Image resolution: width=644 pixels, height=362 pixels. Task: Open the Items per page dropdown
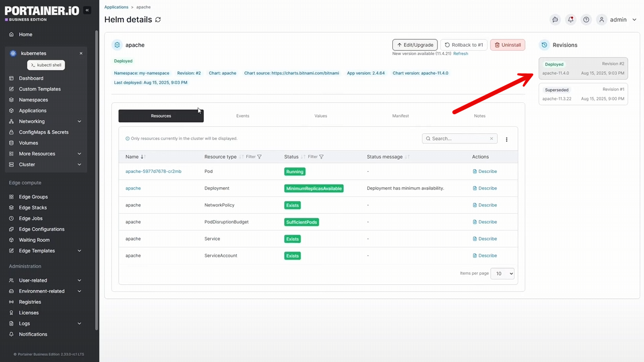pos(502,274)
